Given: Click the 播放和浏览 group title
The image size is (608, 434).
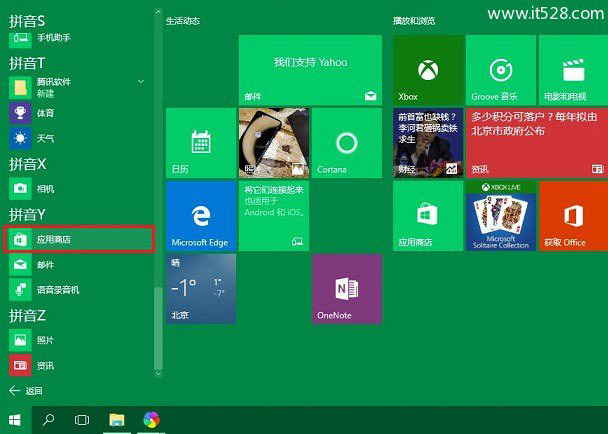Looking at the screenshot, I should click(x=414, y=21).
